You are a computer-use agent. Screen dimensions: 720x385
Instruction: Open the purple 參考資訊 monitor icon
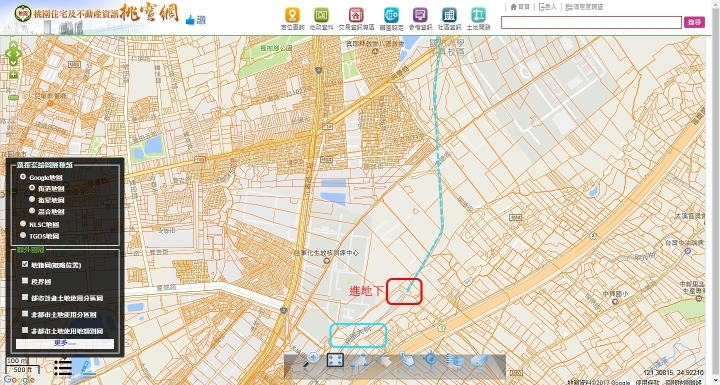tap(420, 15)
